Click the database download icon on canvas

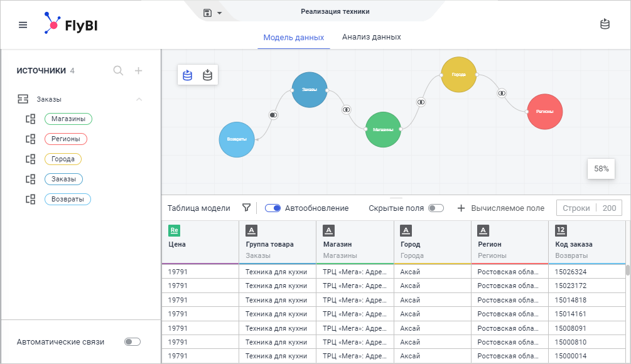pos(207,75)
